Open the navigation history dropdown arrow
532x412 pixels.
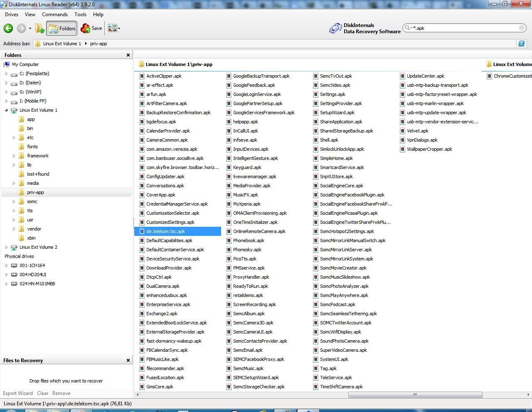click(30, 29)
